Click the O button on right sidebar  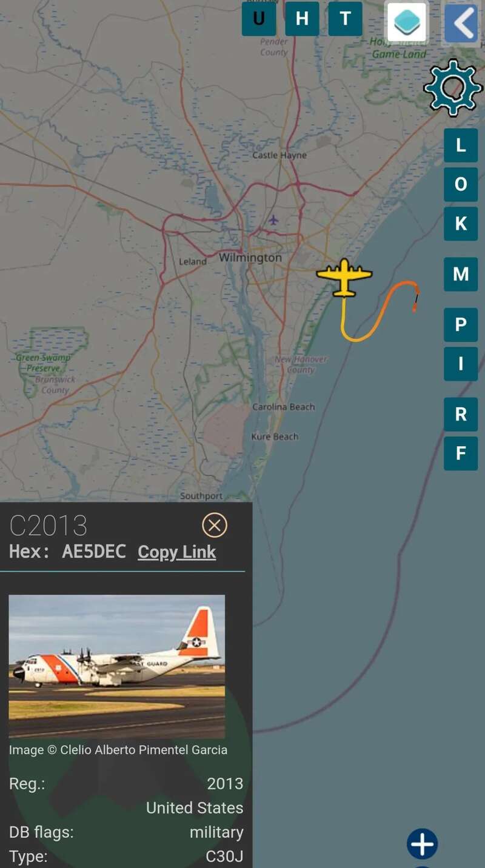[461, 184]
